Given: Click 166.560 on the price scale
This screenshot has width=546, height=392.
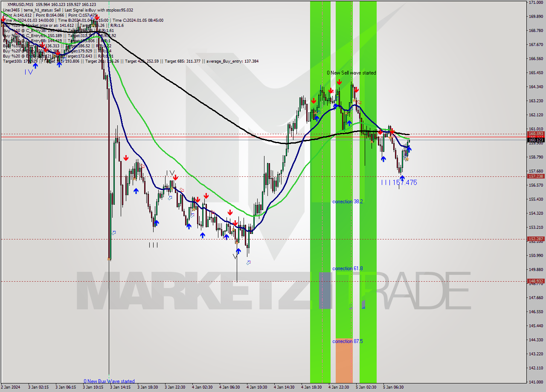Looking at the screenshot, I should coord(536,58).
